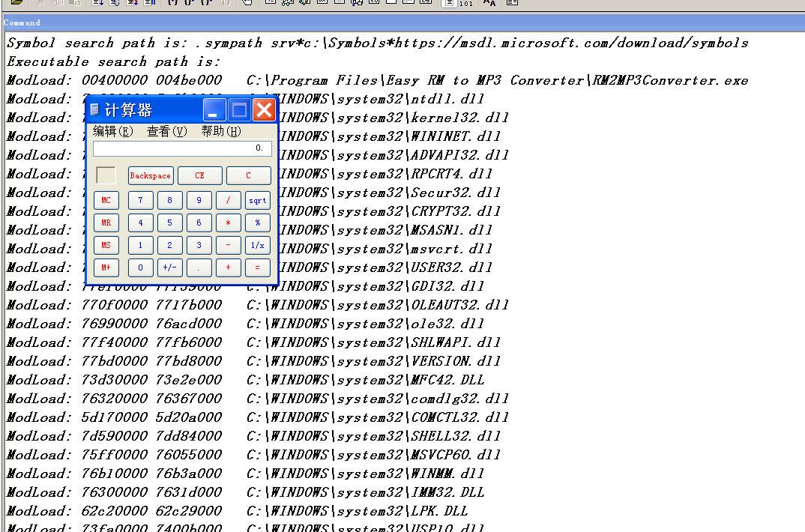Click the msvcrt.dll module line

tap(386, 249)
